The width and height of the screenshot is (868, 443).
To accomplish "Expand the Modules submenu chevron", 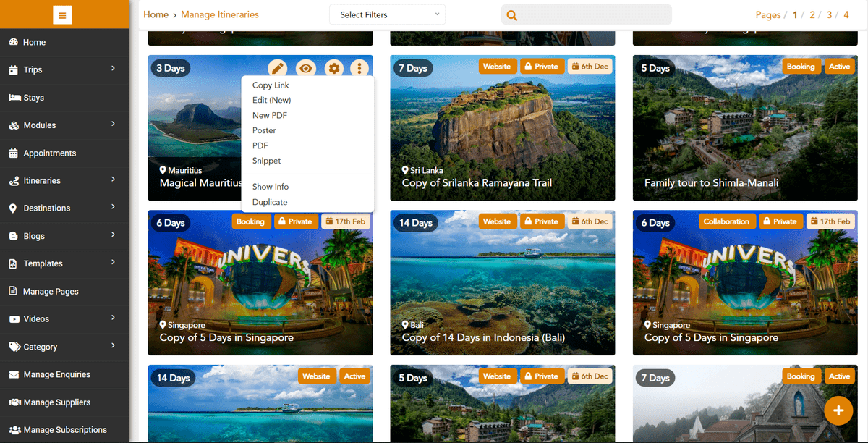I will click(114, 125).
